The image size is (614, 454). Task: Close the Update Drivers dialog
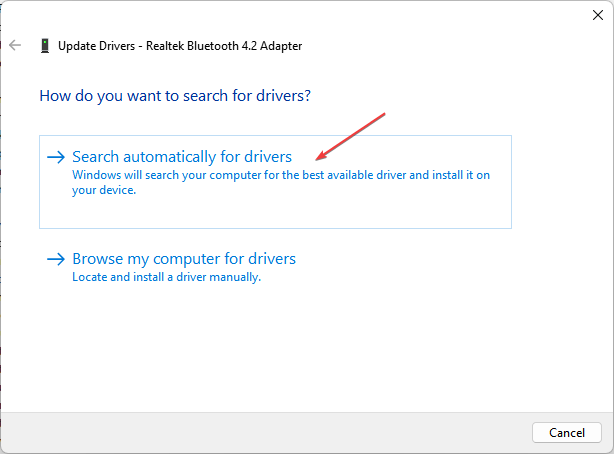(x=598, y=15)
